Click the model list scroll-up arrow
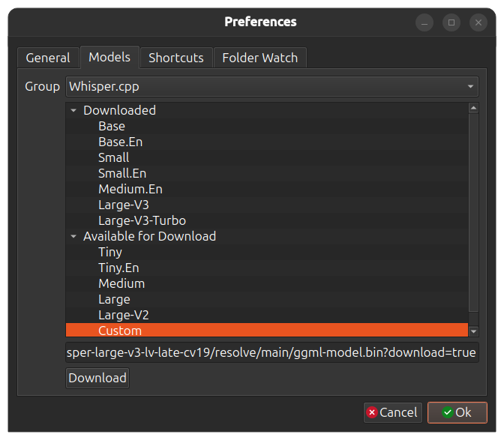Screen dimensions: 504x440 (473, 108)
